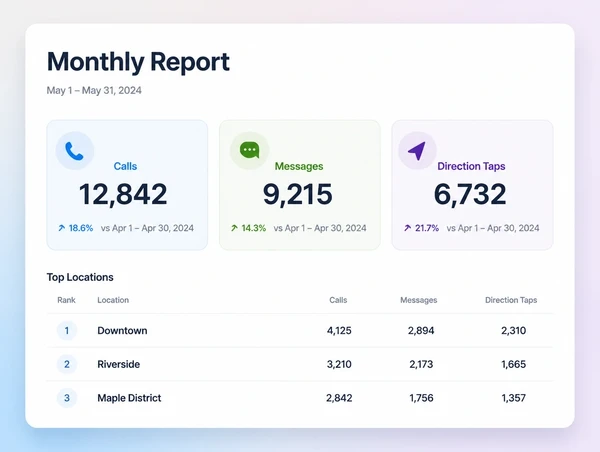Select the rank 3 badge for Maple District
The image size is (600, 452).
[67, 398]
